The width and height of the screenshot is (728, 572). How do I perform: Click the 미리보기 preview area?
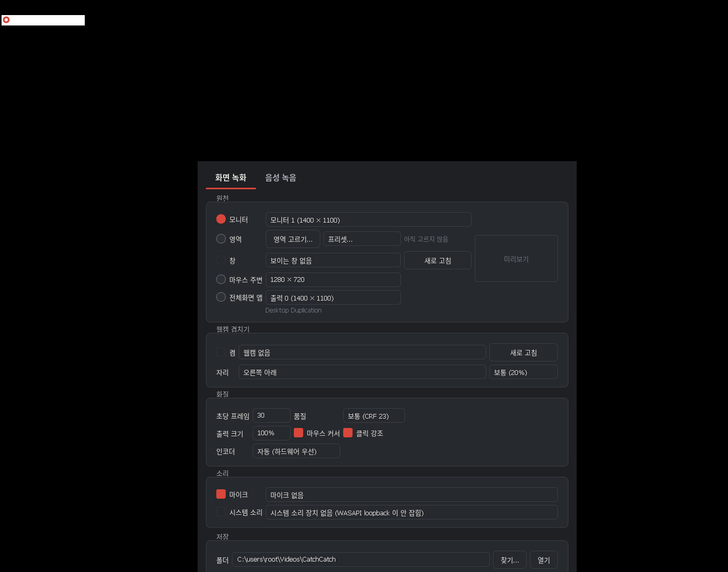coord(516,258)
